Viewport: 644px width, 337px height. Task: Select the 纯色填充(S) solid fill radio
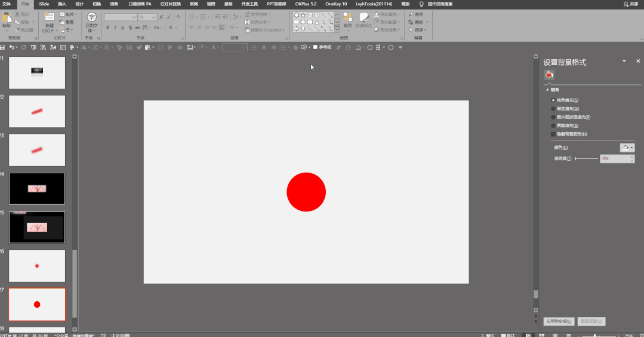pyautogui.click(x=553, y=100)
